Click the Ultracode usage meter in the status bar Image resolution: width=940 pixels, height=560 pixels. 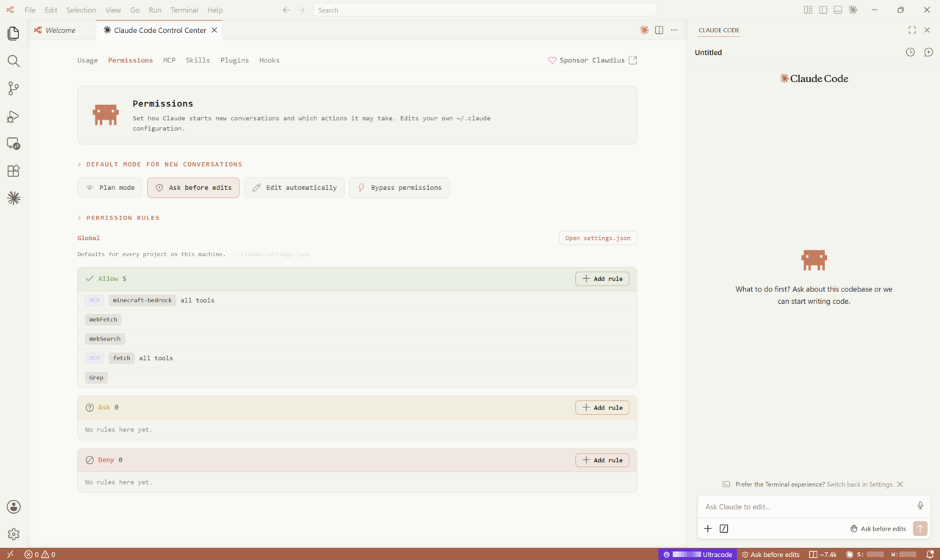[698, 554]
